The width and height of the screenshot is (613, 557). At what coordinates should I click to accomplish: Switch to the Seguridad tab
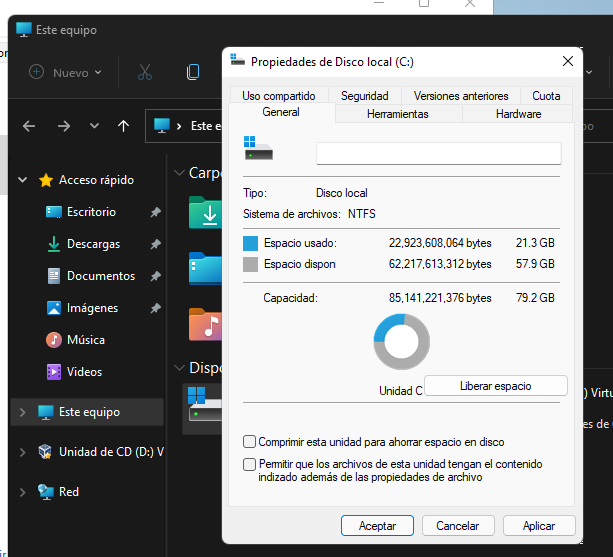coord(364,96)
